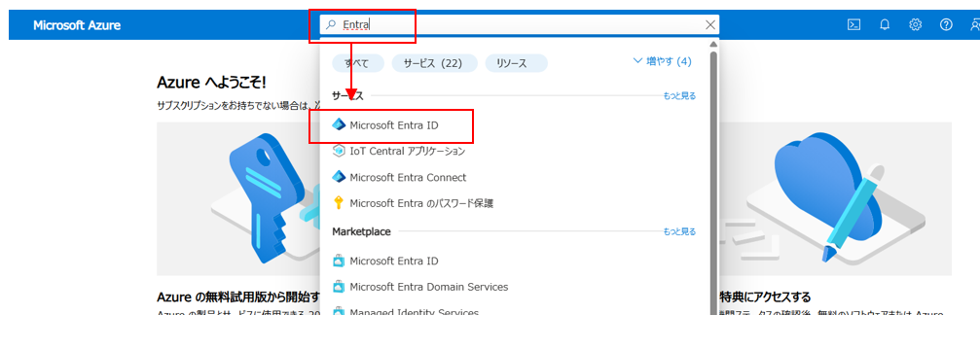This screenshot has height=350, width=980.
Task: Select the リソース filter chip
Action: (516, 63)
